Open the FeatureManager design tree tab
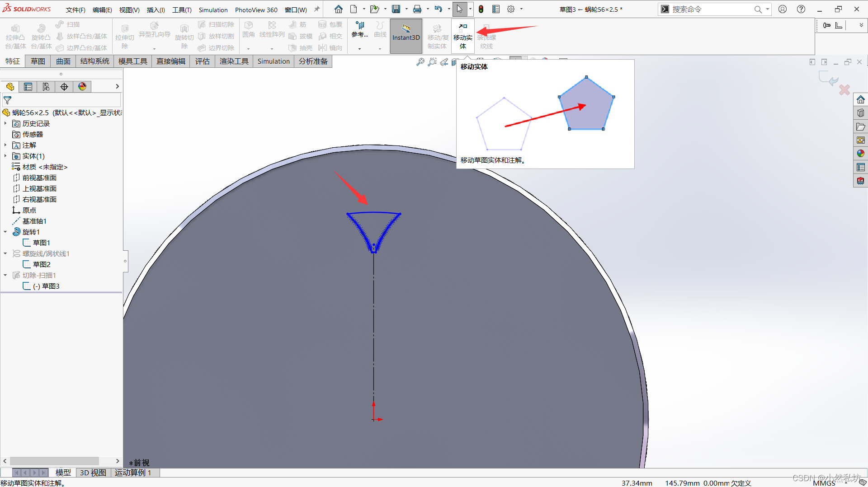This screenshot has height=487, width=868. click(x=10, y=87)
